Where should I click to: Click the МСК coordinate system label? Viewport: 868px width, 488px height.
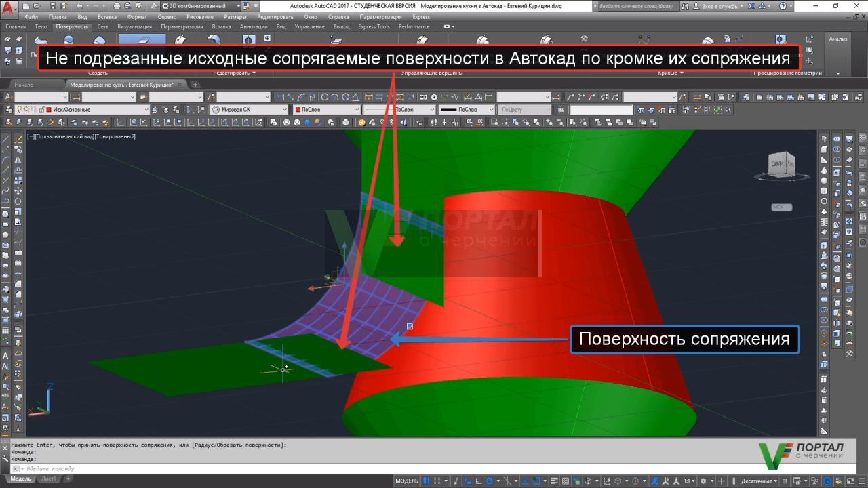click(x=781, y=207)
